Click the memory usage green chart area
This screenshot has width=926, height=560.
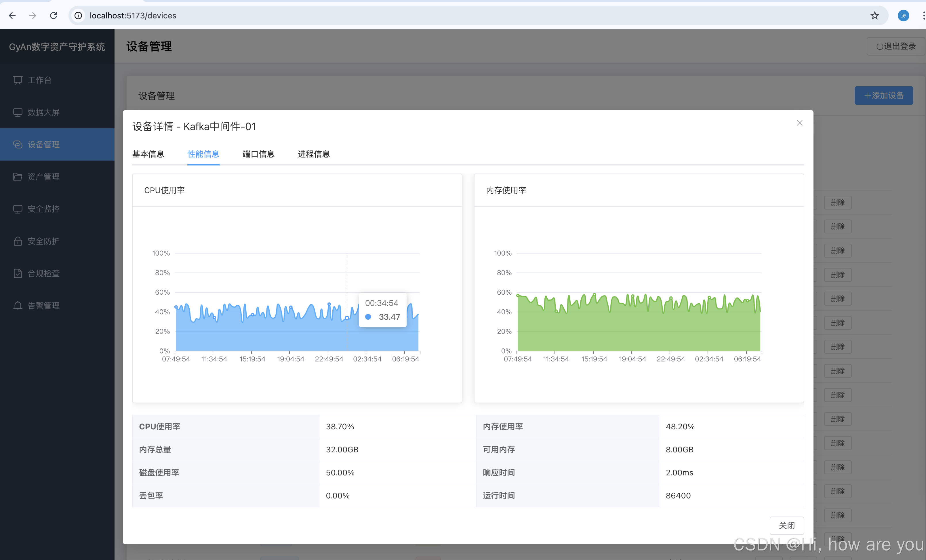coord(639,331)
